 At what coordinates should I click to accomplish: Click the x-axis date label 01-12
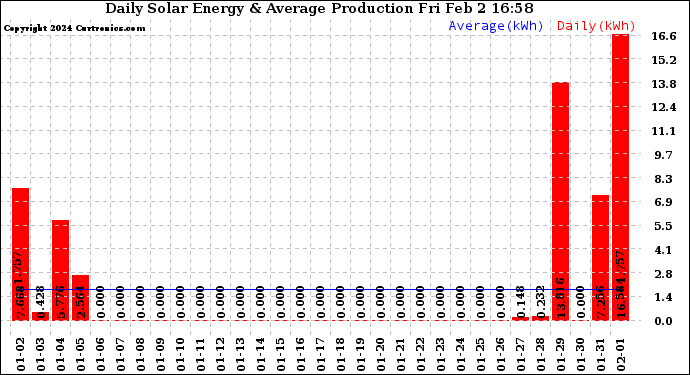pos(221,355)
